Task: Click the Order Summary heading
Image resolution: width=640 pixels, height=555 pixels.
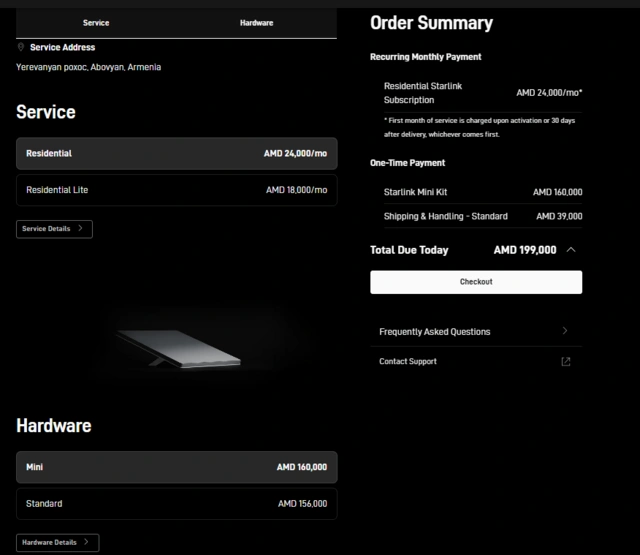Action: pyautogui.click(x=431, y=23)
